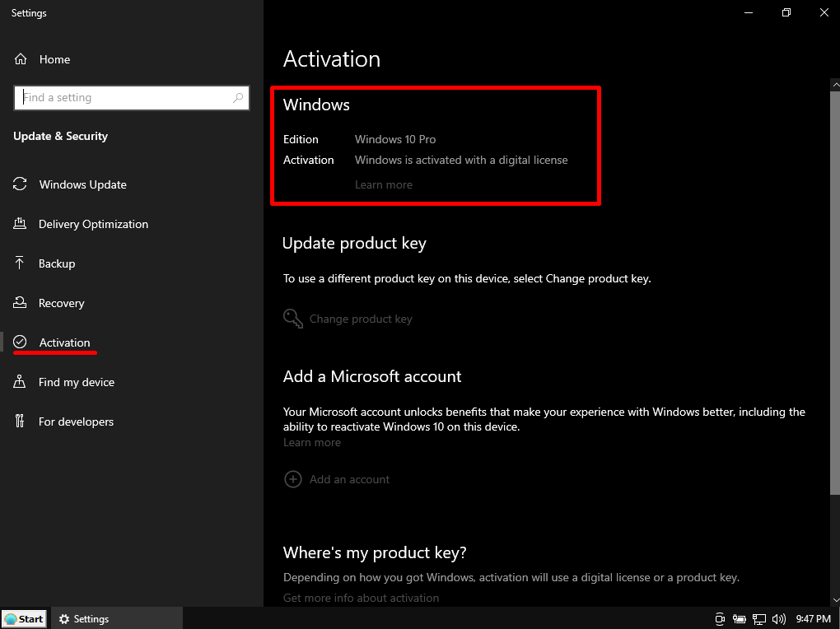Click the Activation checkmark circle icon

20,342
